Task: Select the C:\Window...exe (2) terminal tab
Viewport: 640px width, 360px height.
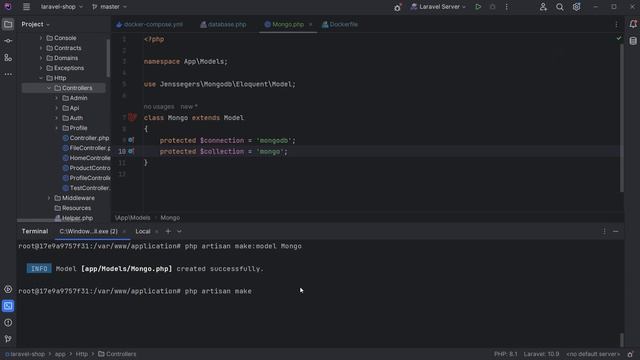Action: coord(88,231)
